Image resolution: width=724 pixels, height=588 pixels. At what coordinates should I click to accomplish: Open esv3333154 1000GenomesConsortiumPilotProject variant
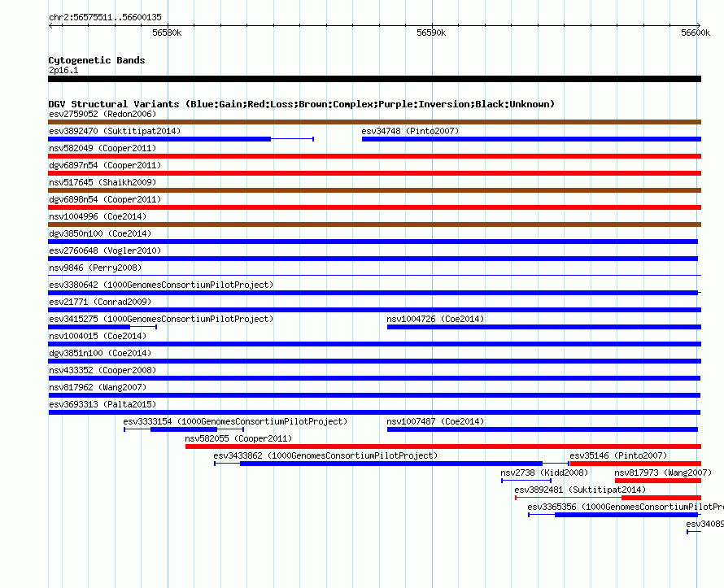[x=184, y=429]
